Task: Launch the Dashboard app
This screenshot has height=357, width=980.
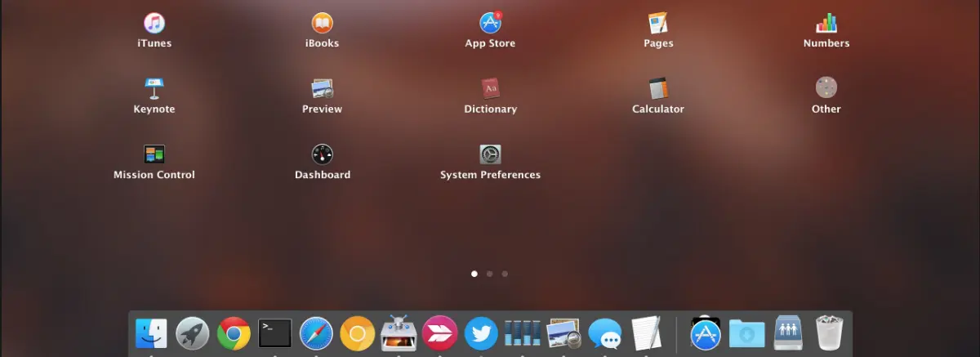Action: 323,154
